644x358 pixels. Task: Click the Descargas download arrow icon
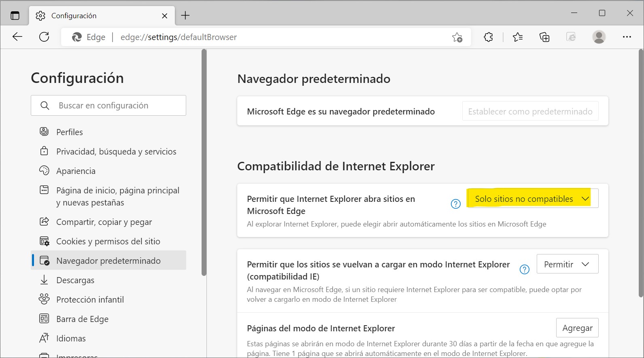(x=44, y=280)
